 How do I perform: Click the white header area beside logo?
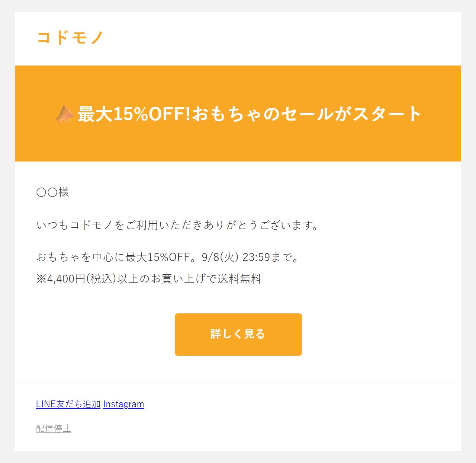click(283, 39)
